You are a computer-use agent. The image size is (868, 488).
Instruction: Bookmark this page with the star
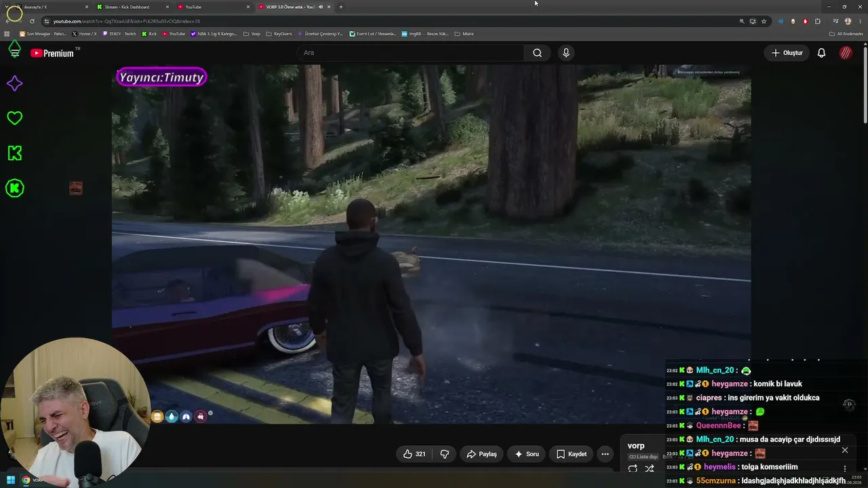click(764, 21)
